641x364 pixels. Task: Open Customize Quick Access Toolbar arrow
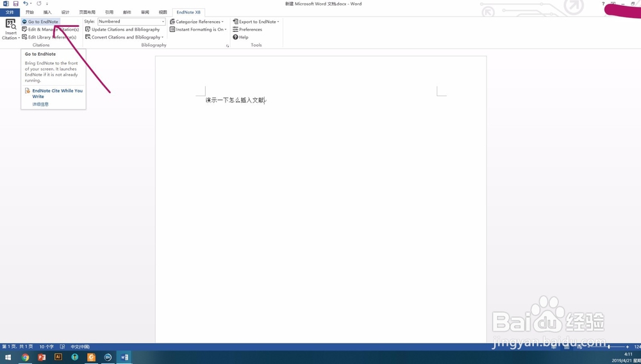point(47,4)
